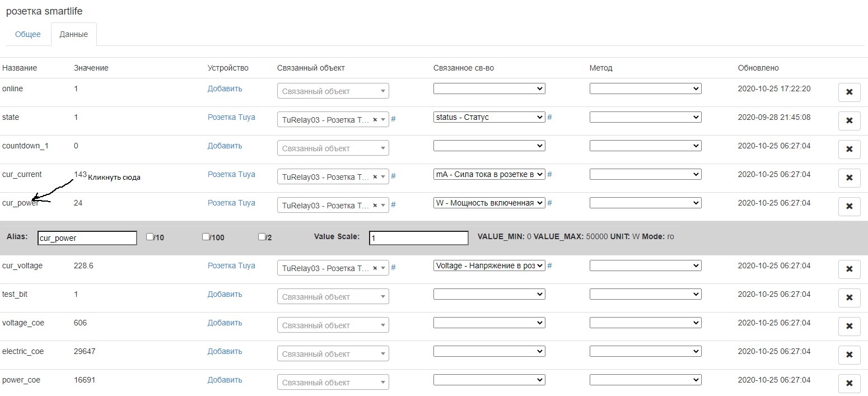Tick the /100 divider checkbox
This screenshot has width=868, height=396.
coord(206,237)
